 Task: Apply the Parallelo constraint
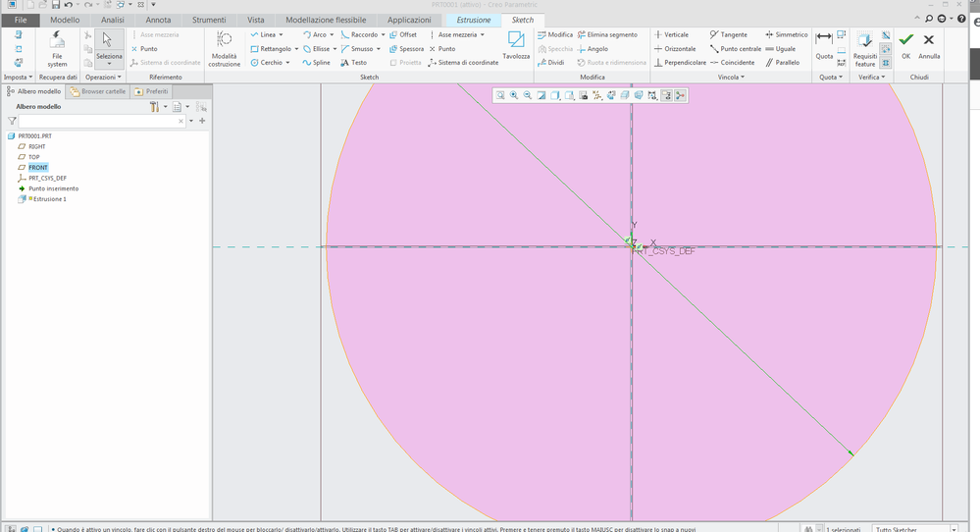click(x=783, y=63)
